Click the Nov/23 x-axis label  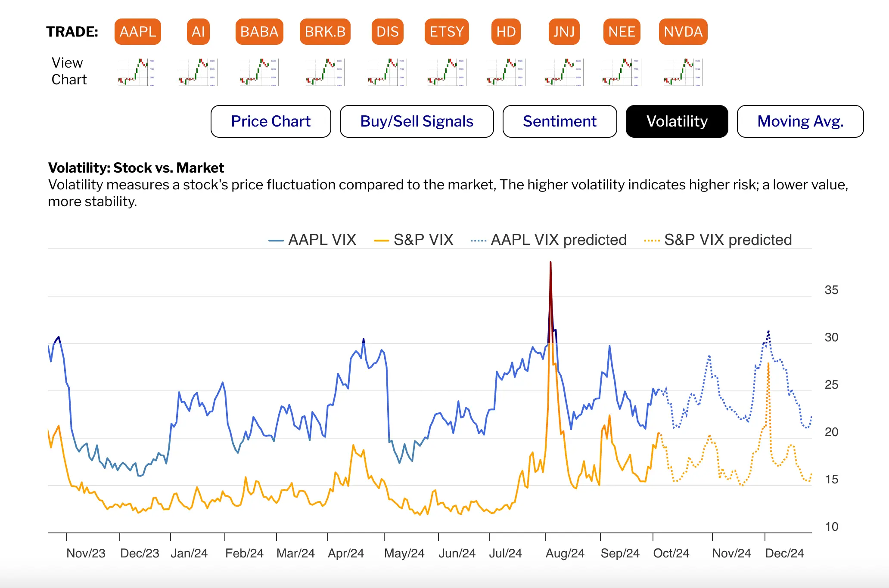86,553
